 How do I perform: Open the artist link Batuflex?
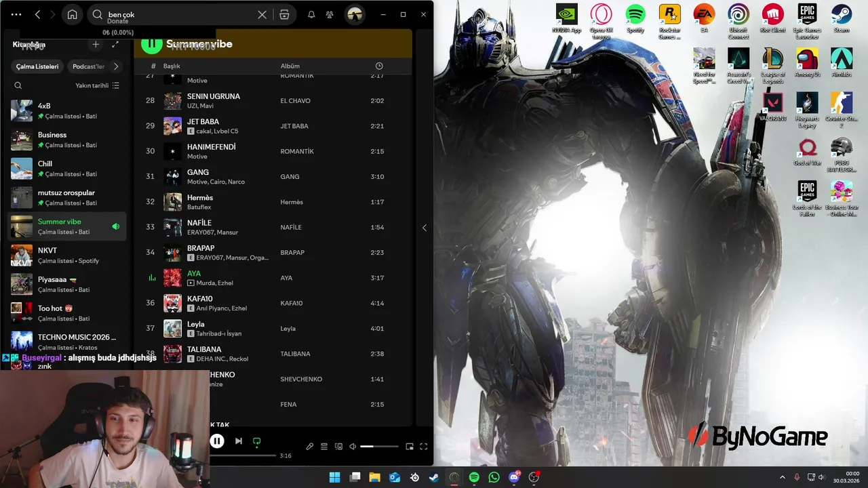pos(199,207)
